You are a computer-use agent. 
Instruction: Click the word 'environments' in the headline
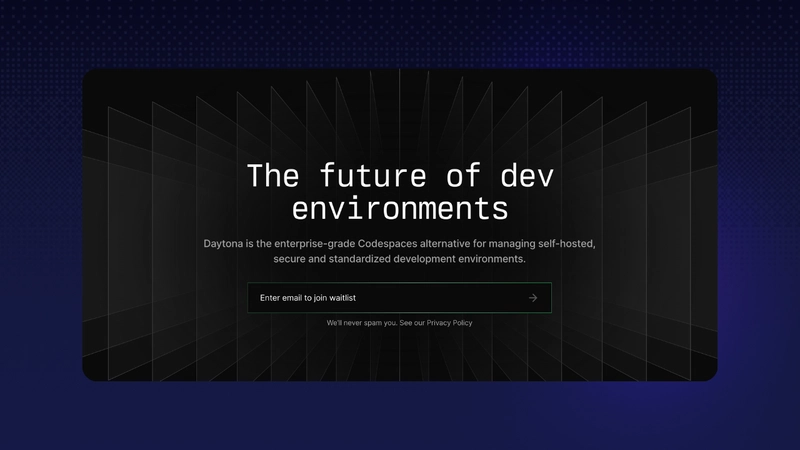[400, 209]
